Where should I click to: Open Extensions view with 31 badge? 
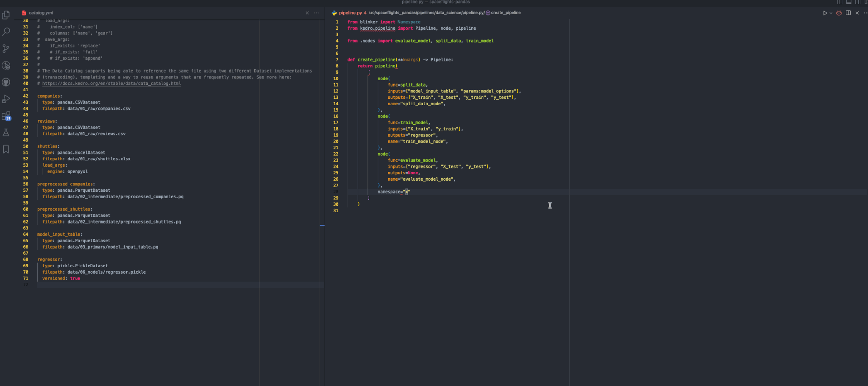6,116
